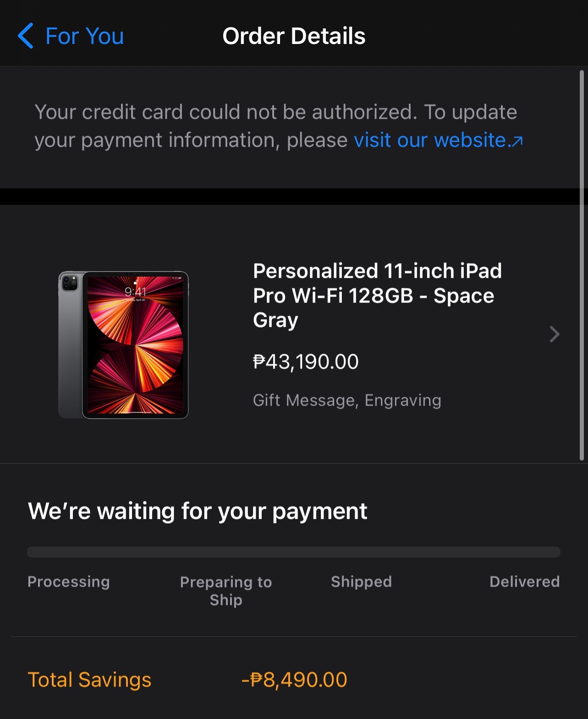Select the Preparing to Ship step
The height and width of the screenshot is (719, 588).
coord(226,591)
